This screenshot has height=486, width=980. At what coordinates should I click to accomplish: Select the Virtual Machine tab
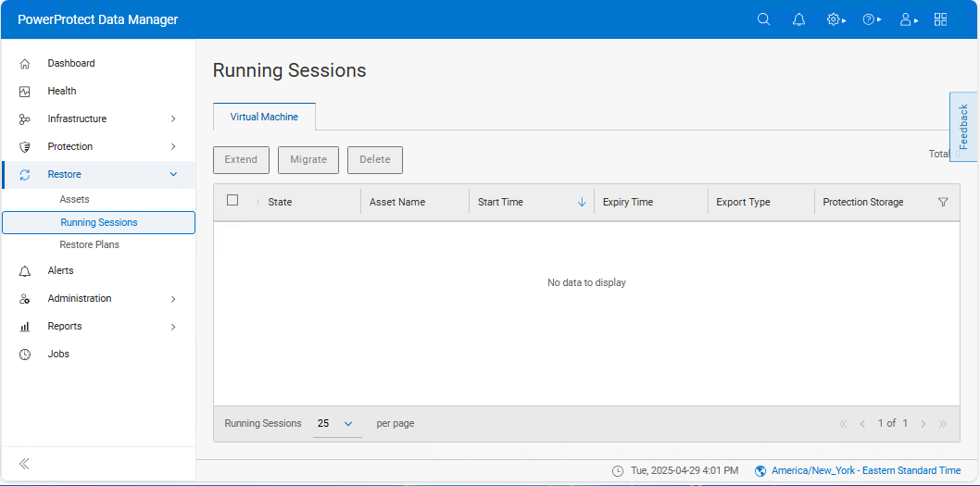264,117
